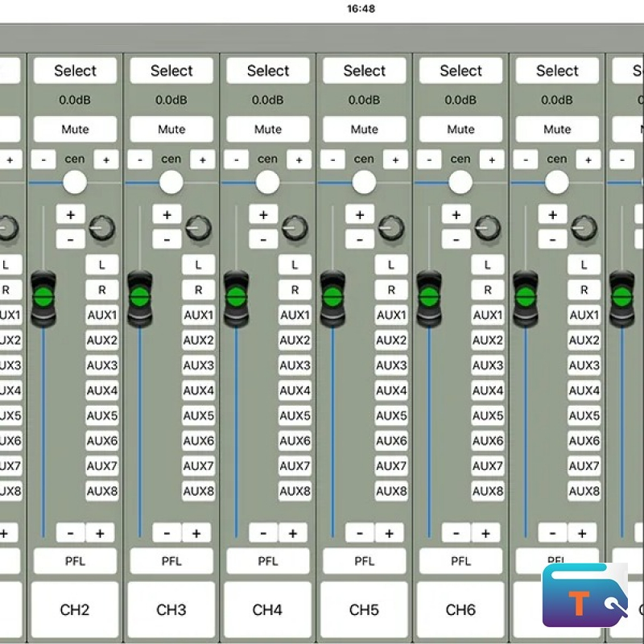Enable AUX1 send on CH4
Image resolution: width=644 pixels, height=644 pixels.
tap(295, 315)
